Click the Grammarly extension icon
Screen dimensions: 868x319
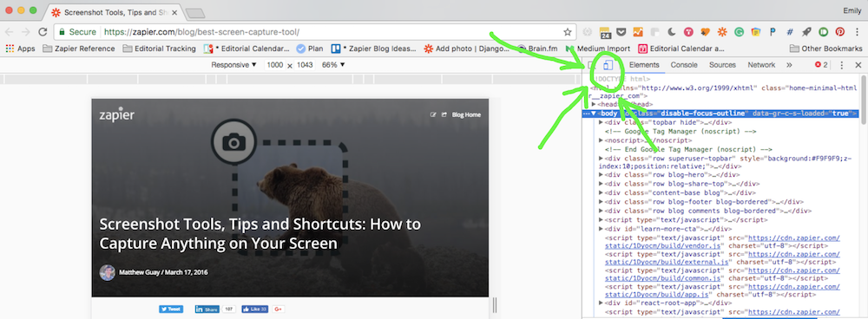click(x=739, y=32)
